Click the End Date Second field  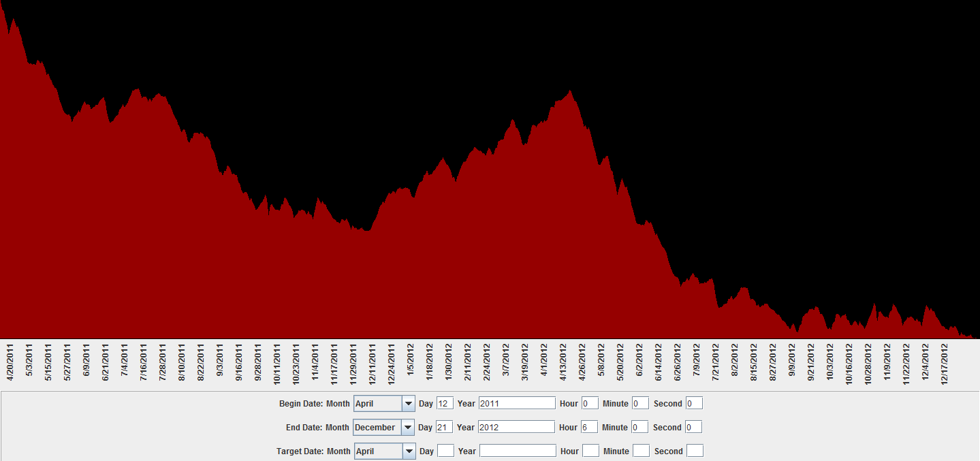(693, 428)
